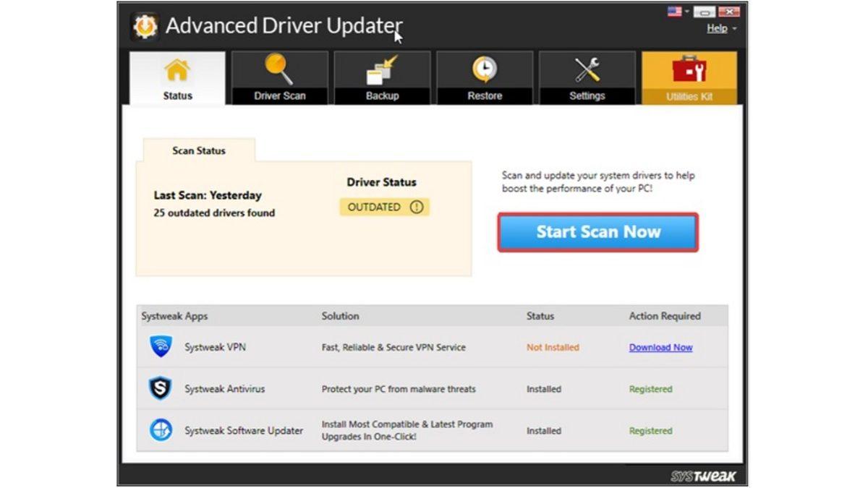Click the Systweak VPN shield icon
The image size is (868, 488).
coord(161,347)
